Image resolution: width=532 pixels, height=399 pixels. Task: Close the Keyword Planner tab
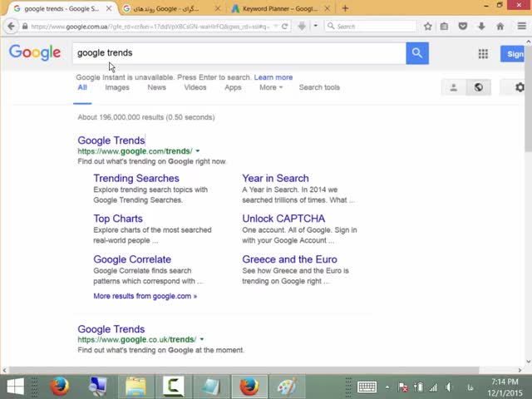(x=327, y=8)
